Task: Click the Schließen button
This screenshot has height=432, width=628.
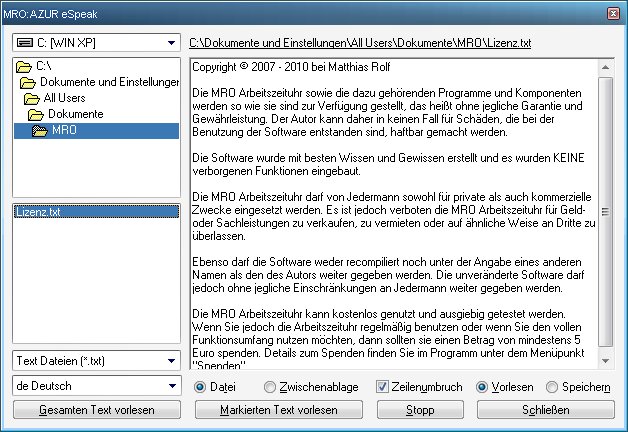Action: [x=546, y=410]
